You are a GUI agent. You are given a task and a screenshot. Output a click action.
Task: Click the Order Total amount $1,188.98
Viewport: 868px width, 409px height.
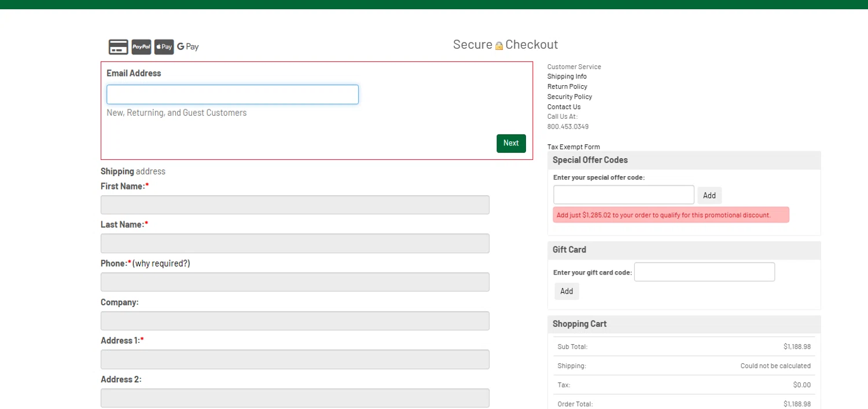pyautogui.click(x=797, y=404)
